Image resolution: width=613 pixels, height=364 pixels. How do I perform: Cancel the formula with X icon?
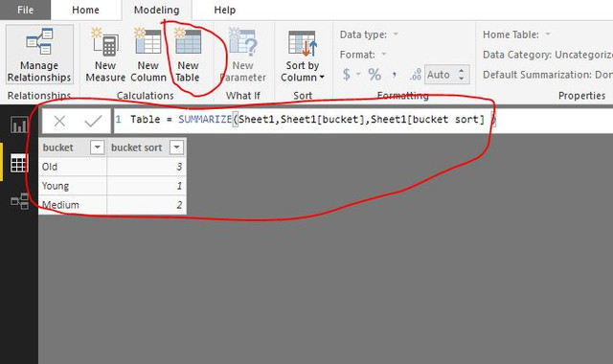[59, 121]
